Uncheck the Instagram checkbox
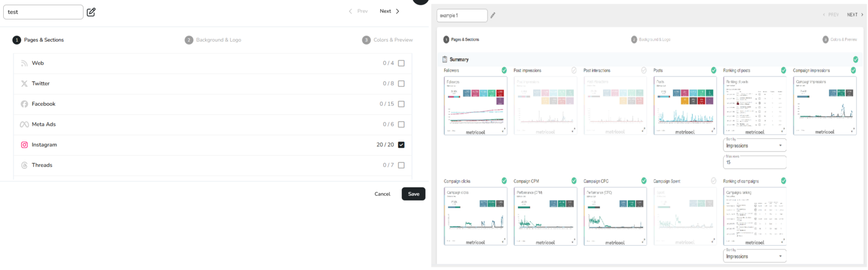The width and height of the screenshot is (868, 270). tap(401, 145)
